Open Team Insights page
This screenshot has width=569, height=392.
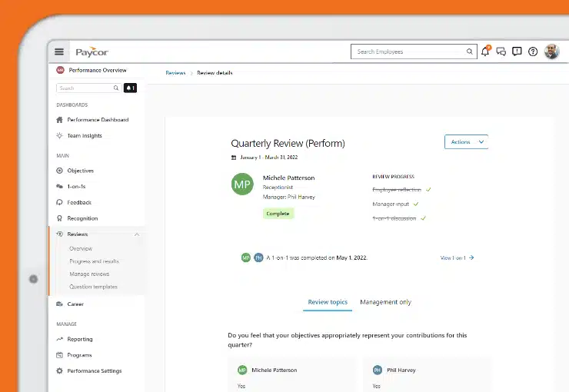(x=85, y=135)
